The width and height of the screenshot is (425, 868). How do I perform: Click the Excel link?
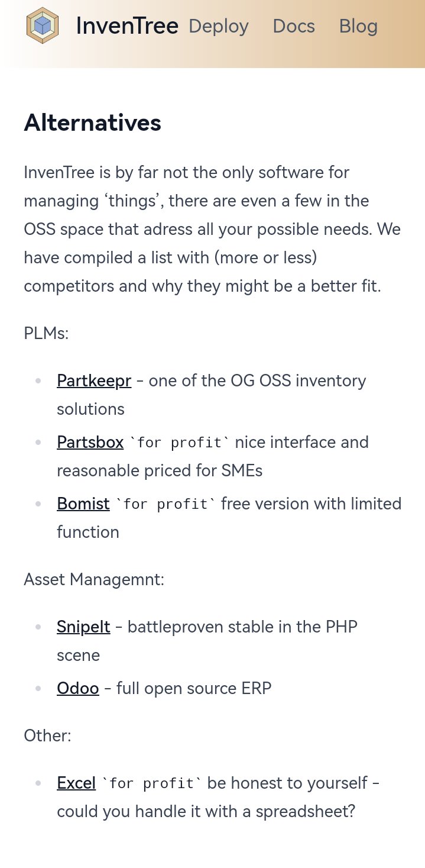point(76,783)
